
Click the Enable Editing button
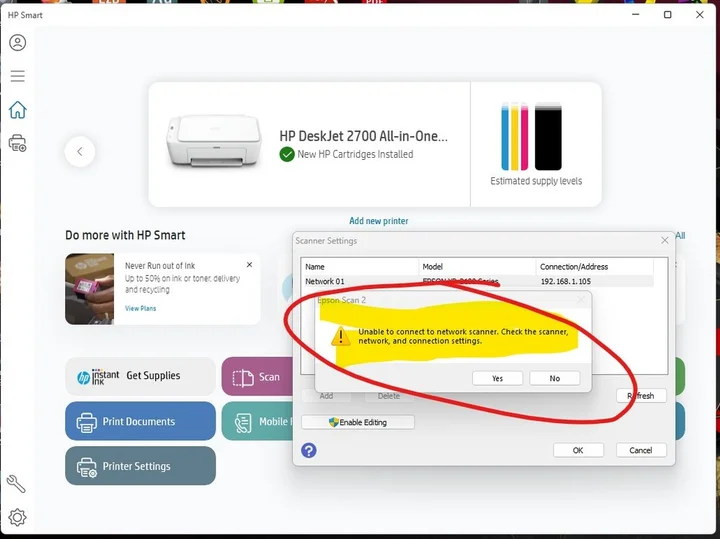click(x=357, y=422)
